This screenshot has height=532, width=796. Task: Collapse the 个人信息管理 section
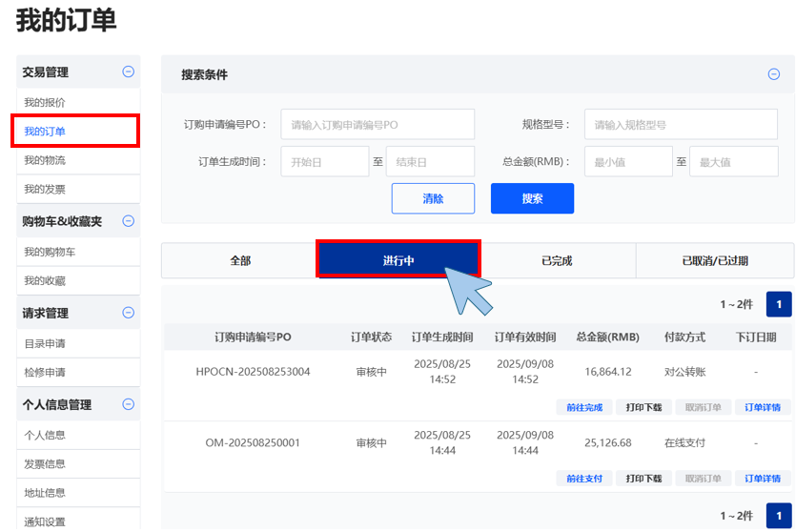129,404
